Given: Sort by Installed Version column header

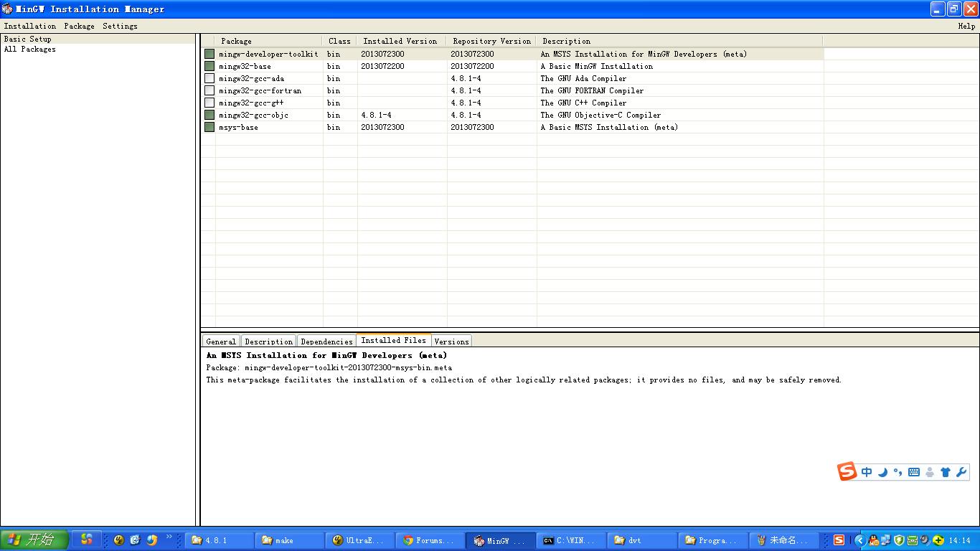Looking at the screenshot, I should 402,41.
